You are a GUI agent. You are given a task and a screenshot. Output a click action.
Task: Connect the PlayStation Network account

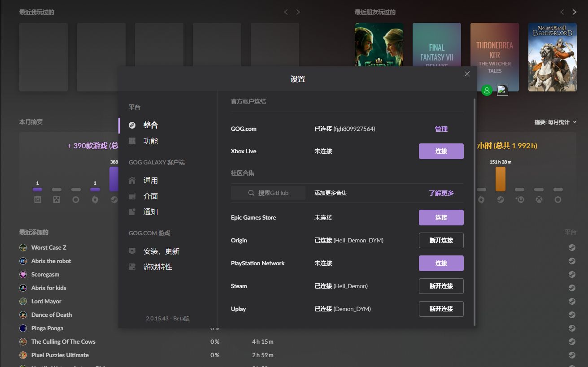441,263
